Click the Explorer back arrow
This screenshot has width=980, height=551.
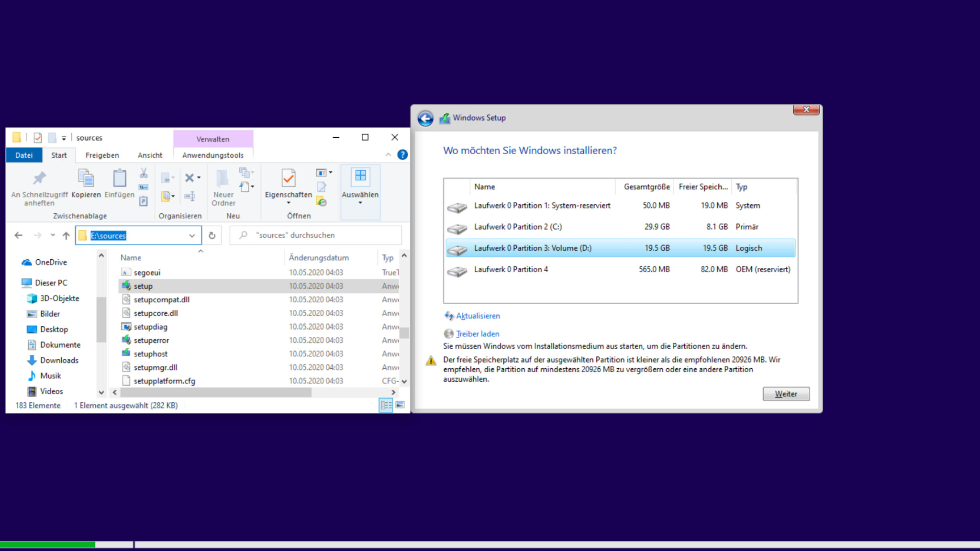(x=19, y=235)
